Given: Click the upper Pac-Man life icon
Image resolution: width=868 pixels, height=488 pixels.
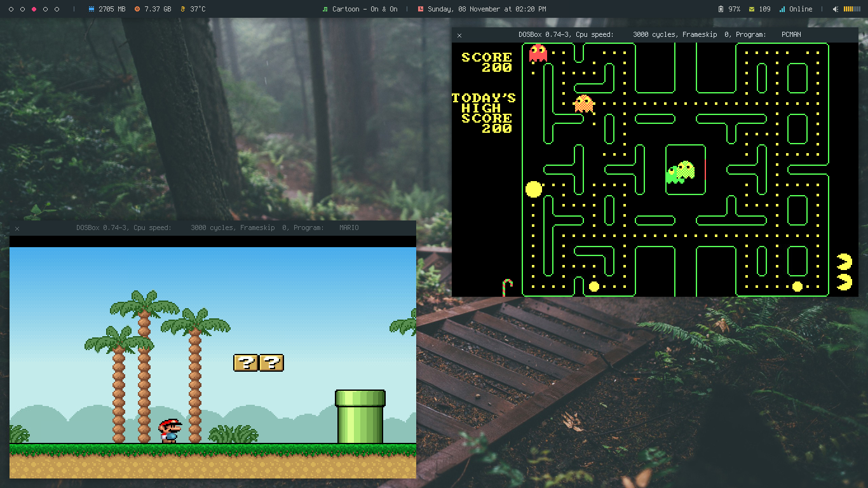Looking at the screenshot, I should 844,262.
